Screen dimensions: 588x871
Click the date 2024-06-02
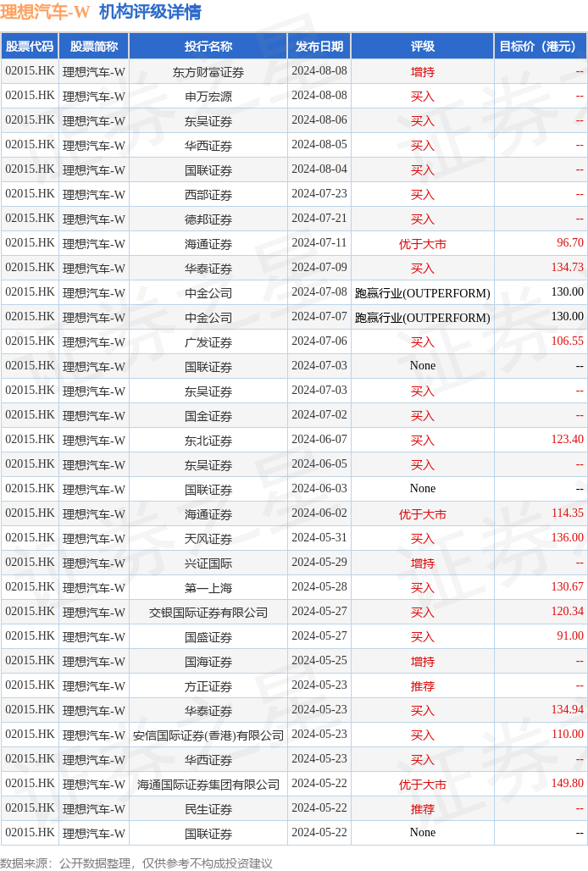click(319, 513)
